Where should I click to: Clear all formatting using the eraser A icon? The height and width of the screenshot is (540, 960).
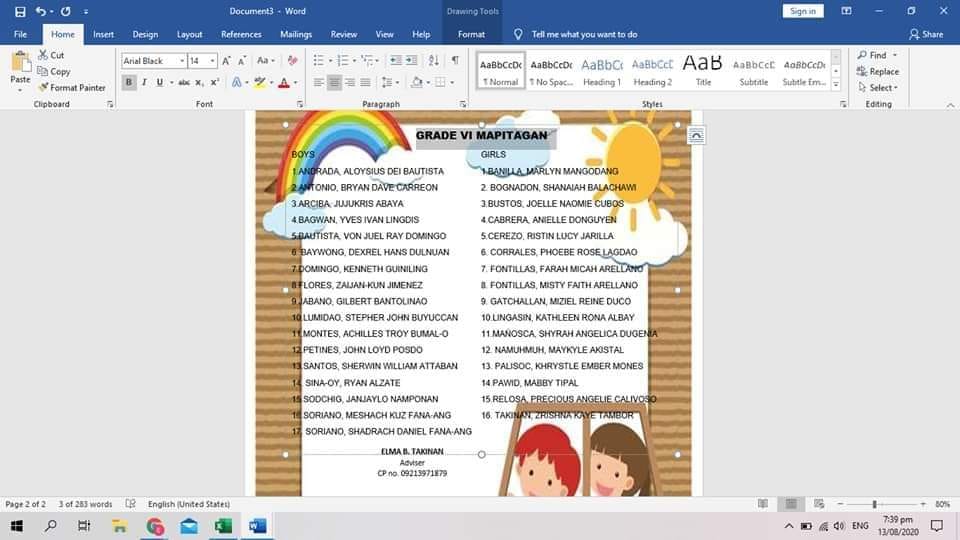293,61
